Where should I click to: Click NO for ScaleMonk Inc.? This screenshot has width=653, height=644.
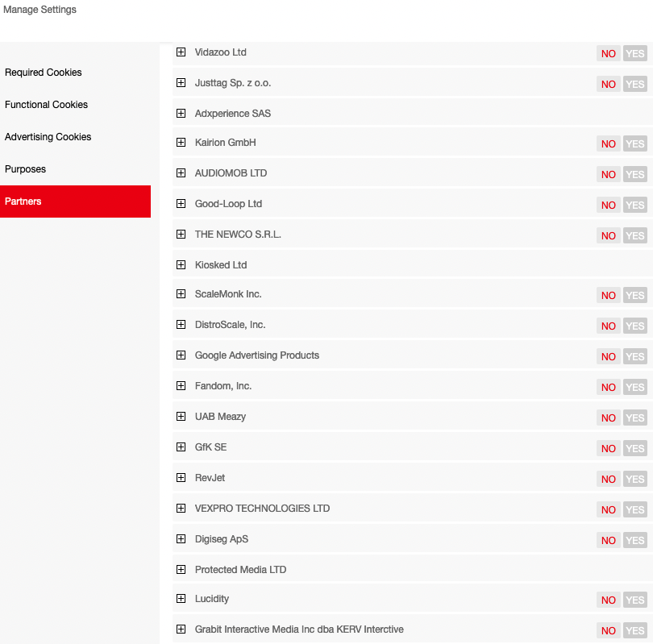point(609,296)
